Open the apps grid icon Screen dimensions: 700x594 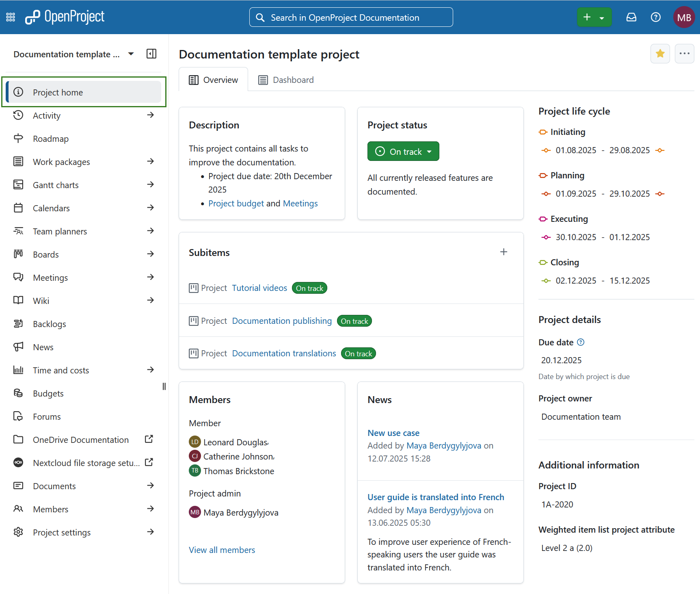(10, 17)
